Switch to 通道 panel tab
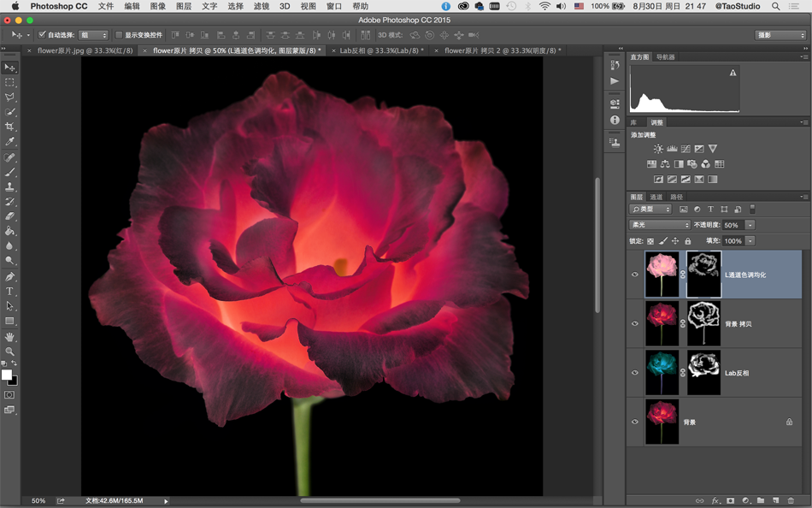 656,197
